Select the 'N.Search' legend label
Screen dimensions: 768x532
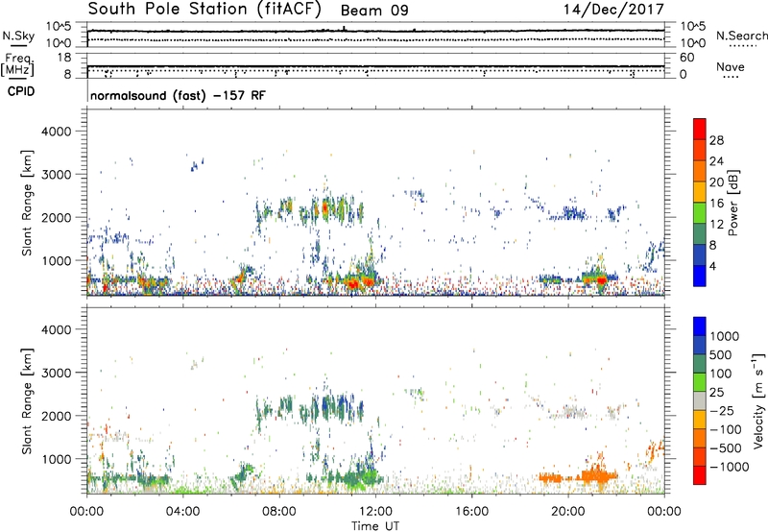[741, 36]
